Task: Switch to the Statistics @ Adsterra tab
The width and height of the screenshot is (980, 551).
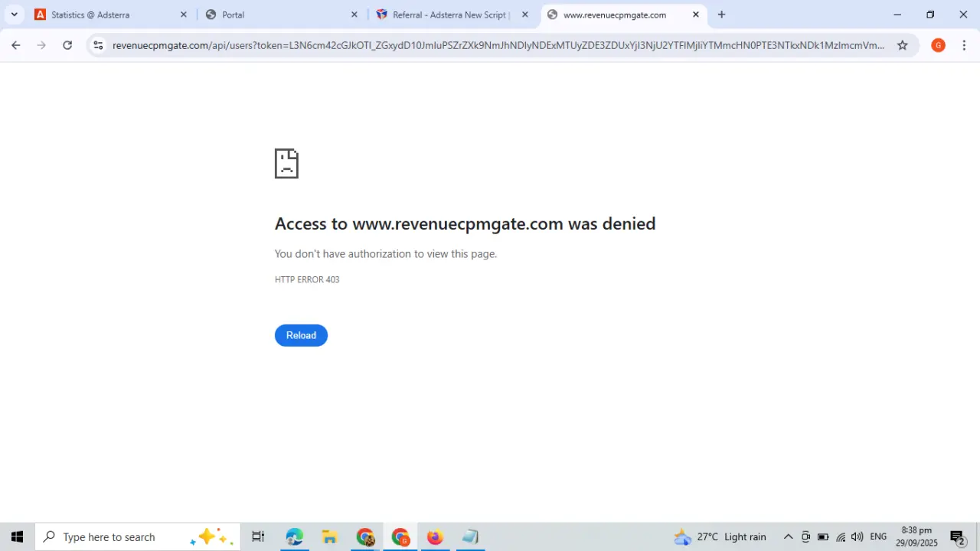Action: [x=111, y=15]
